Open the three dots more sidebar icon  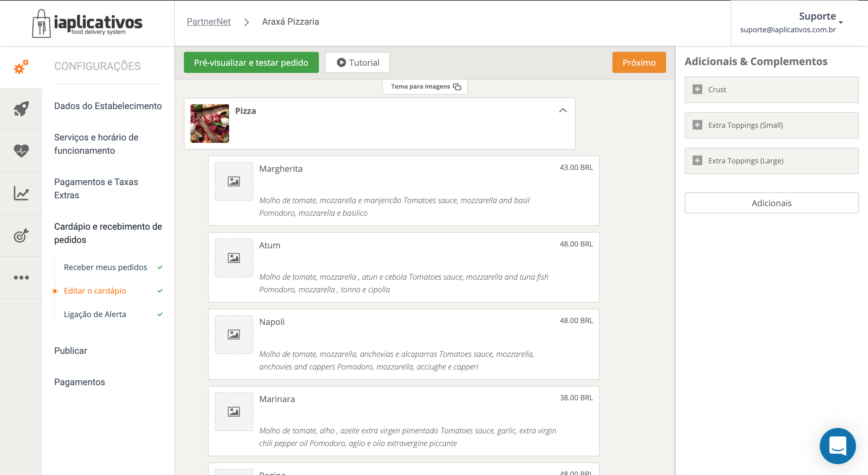[x=21, y=278]
